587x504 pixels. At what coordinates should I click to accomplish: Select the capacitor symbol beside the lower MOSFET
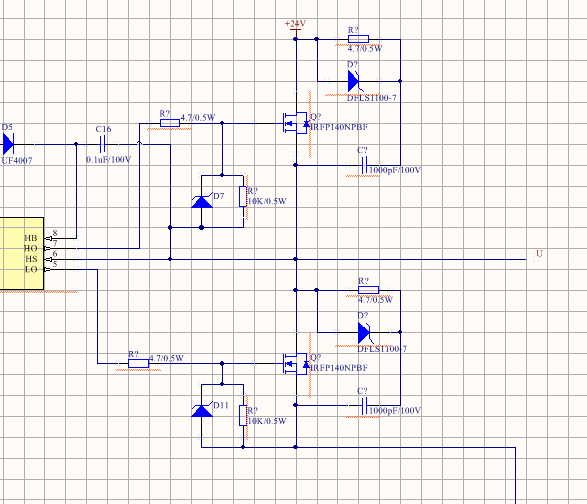click(364, 406)
